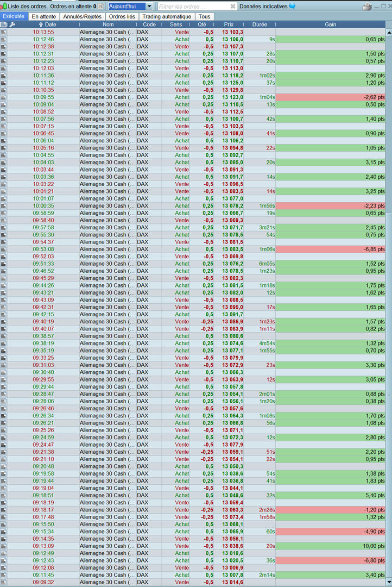Sort by the Qté column header
This screenshot has width=392, height=587.
pos(202,24)
